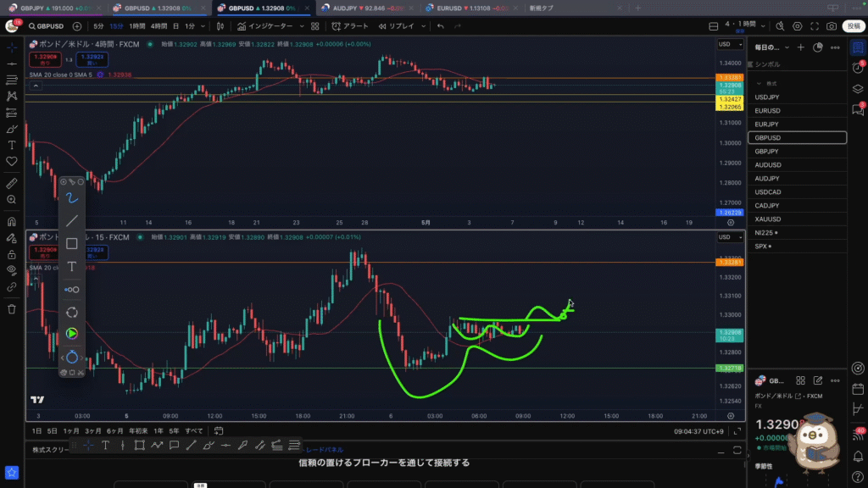Select the 5分 timeframe
The width and height of the screenshot is (868, 488).
pos(98,26)
